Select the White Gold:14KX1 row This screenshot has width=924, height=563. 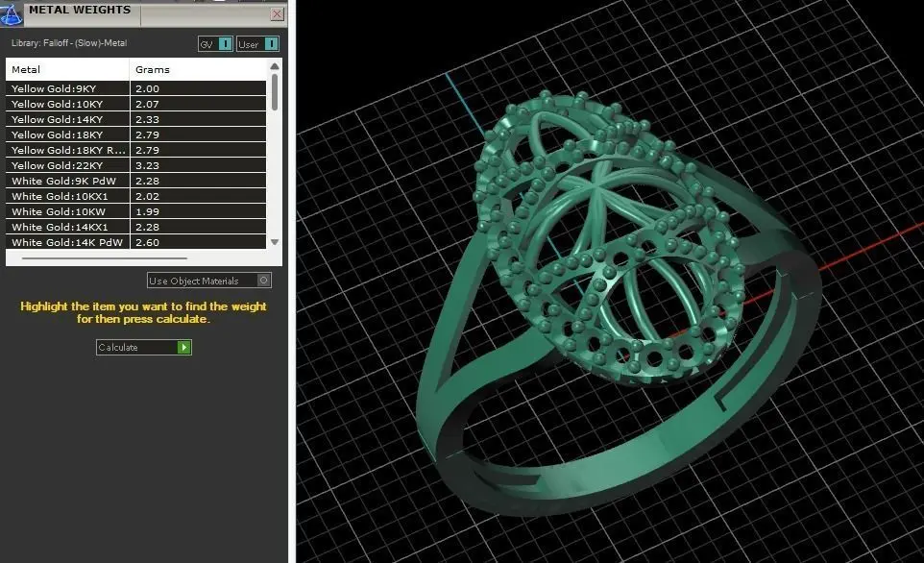tap(135, 227)
